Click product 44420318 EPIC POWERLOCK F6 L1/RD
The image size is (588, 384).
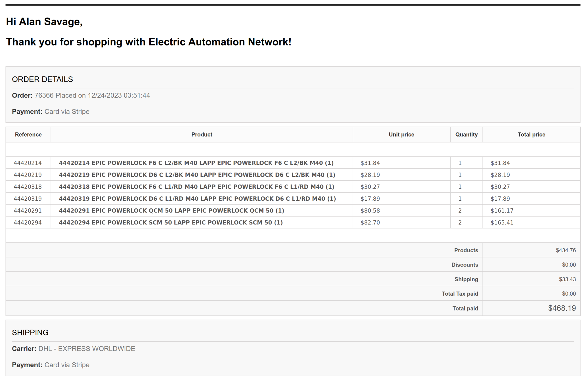tap(196, 187)
